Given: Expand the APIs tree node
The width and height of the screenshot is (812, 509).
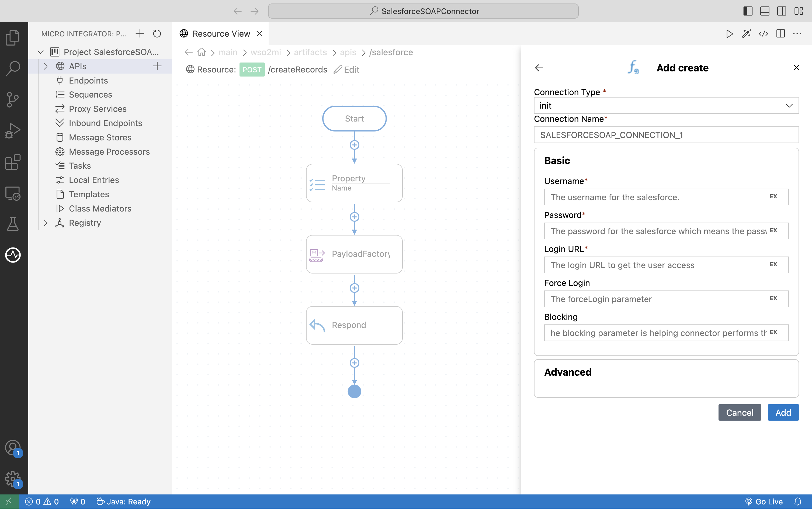Looking at the screenshot, I should (46, 66).
